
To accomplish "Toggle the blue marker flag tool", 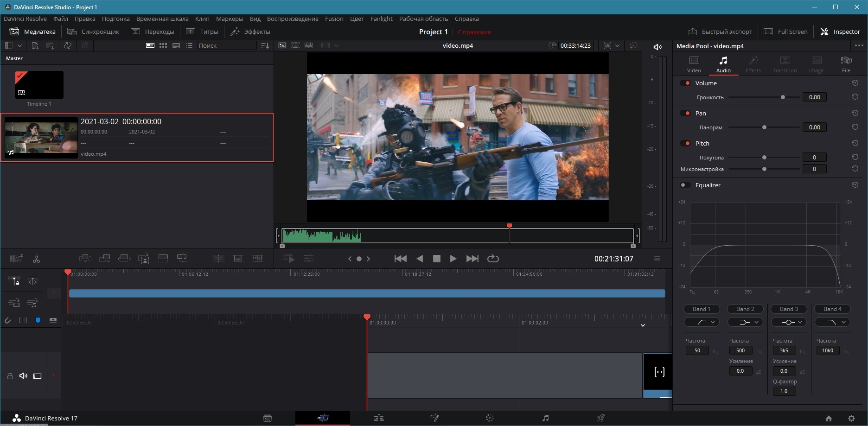I will click(38, 320).
